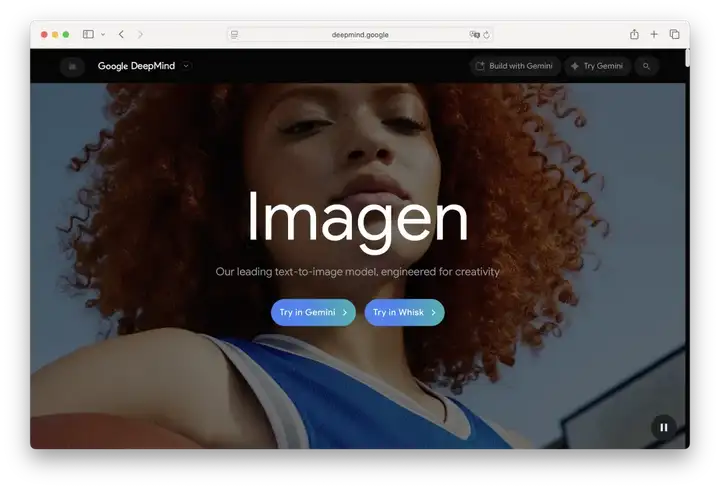Viewport: 720px width, 489px height.
Task: Open the site search magnifier icon
Action: tap(647, 66)
